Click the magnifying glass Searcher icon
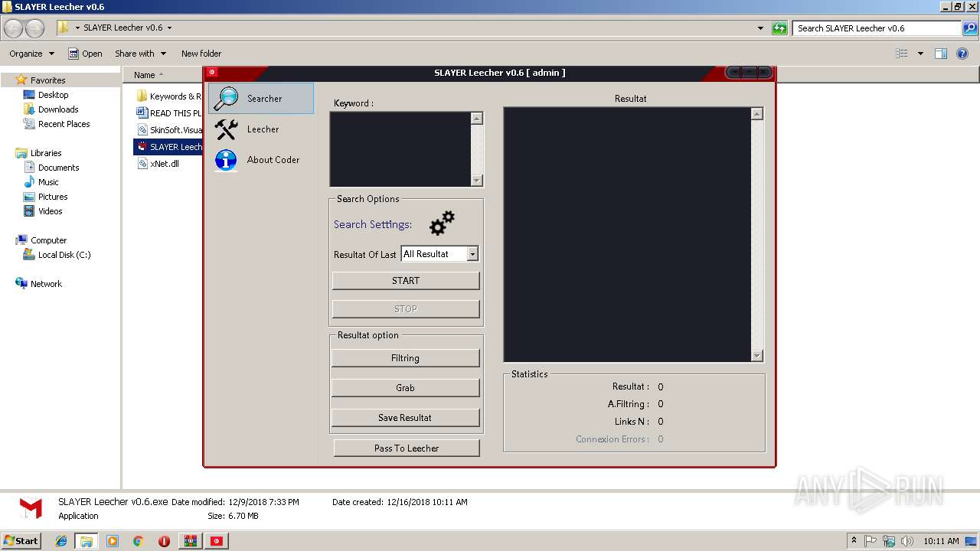This screenshot has height=551, width=980. coord(226,99)
